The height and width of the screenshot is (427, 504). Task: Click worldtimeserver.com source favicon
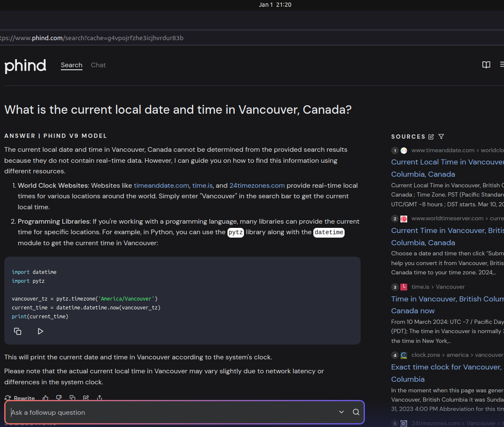[x=404, y=219]
